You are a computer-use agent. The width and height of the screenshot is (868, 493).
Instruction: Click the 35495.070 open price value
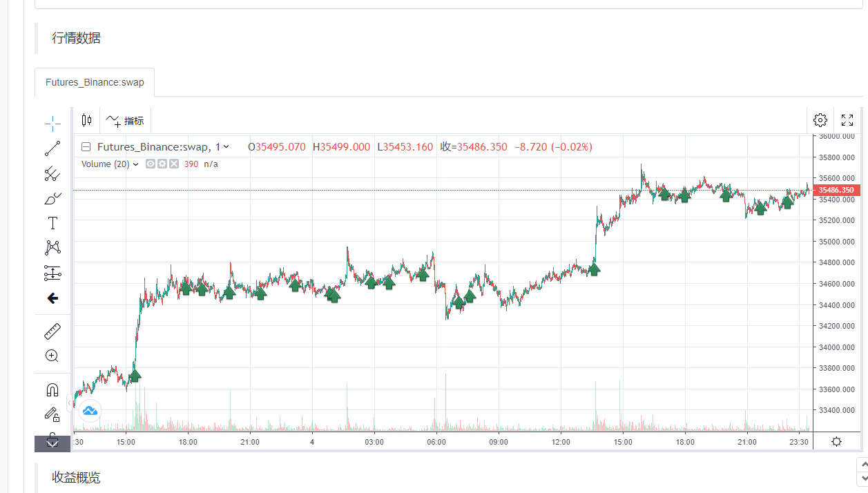(x=280, y=147)
